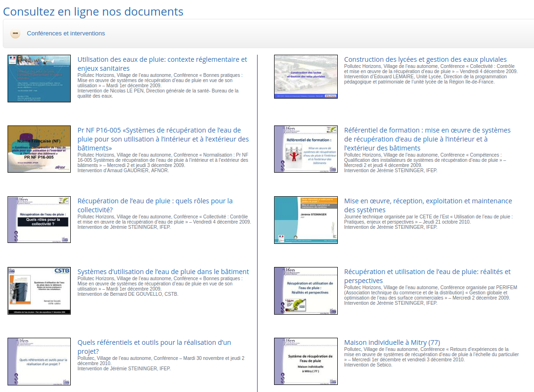Open 'Maison individuelle à Mitry (77)' link
The image size is (534, 392).
tap(392, 342)
